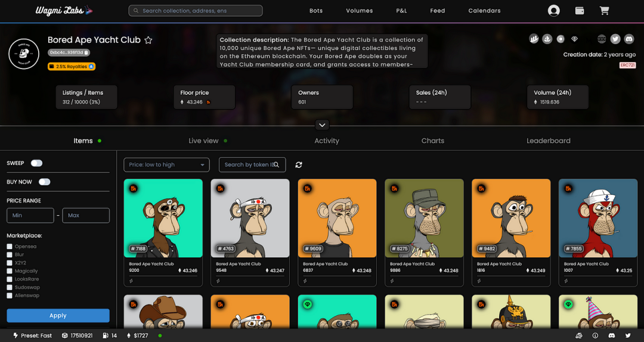Screen dimensions: 644x342
Task: Open Bots in top navigation
Action: (x=316, y=11)
